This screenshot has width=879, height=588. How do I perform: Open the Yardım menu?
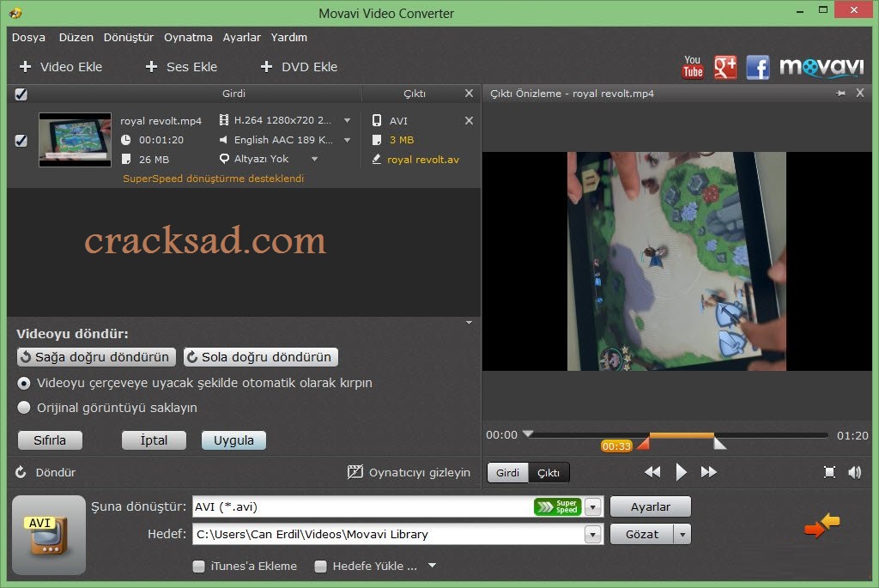(x=288, y=38)
